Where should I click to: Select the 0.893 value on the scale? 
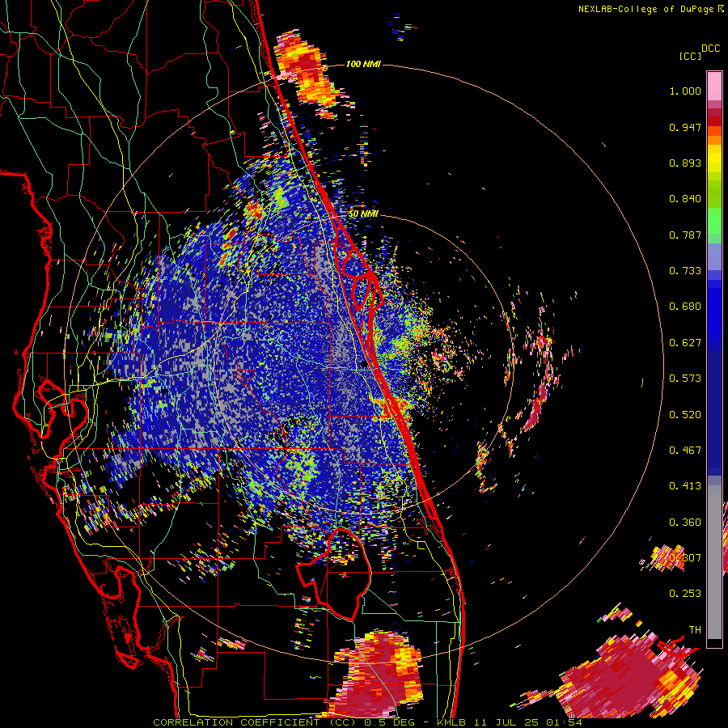pos(685,163)
